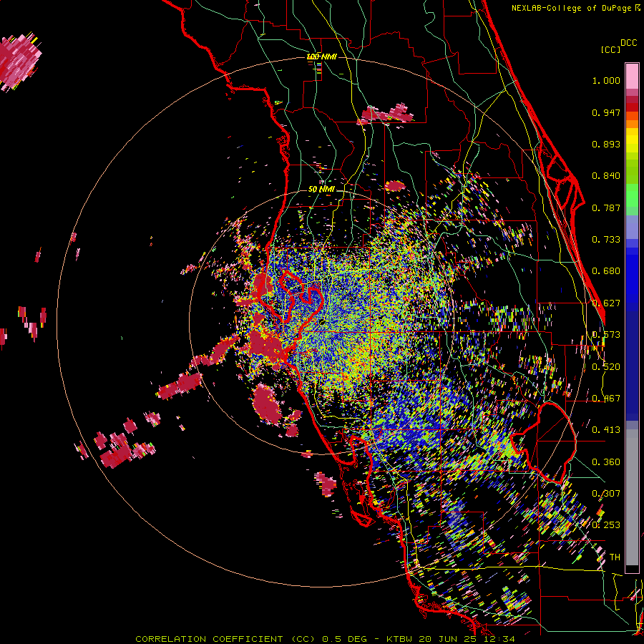Select the 50 NMI range ring label

[321, 189]
